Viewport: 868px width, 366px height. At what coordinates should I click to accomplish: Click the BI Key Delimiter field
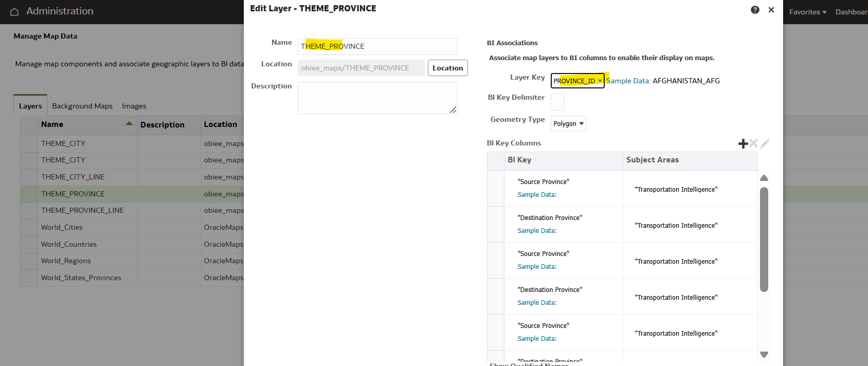pyautogui.click(x=557, y=102)
